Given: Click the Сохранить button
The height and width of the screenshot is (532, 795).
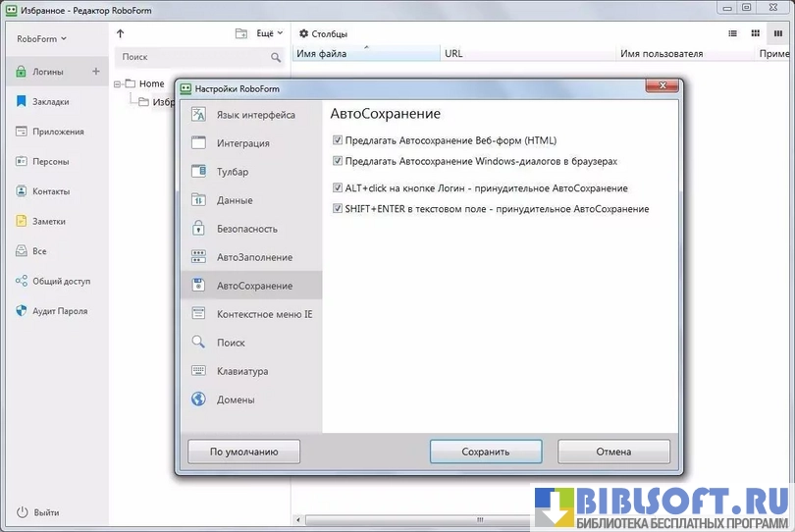Looking at the screenshot, I should (x=486, y=452).
